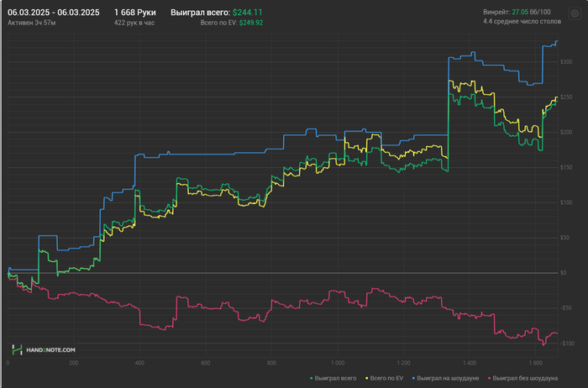
Task: Click the 1 400 x-axis tick label
Action: [470, 363]
